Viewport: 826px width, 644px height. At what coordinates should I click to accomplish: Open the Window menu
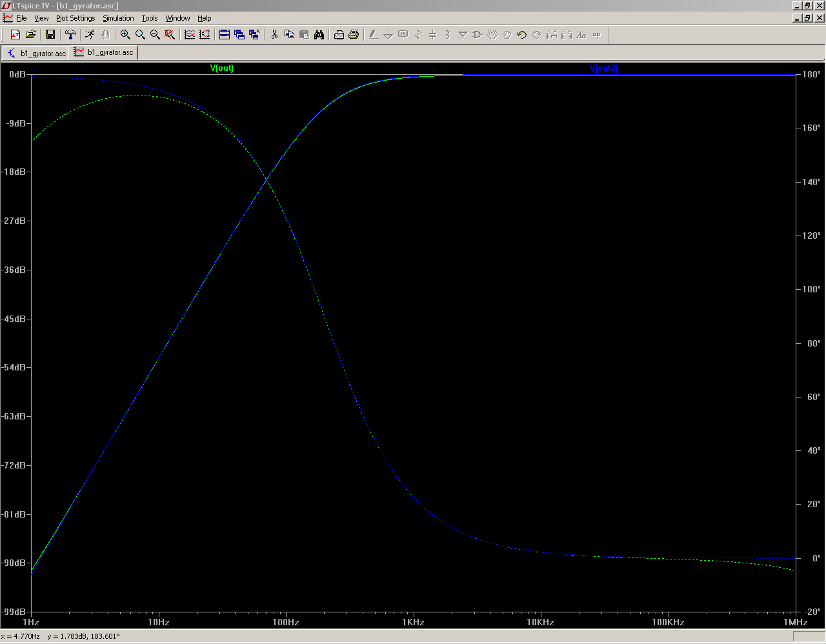click(177, 18)
